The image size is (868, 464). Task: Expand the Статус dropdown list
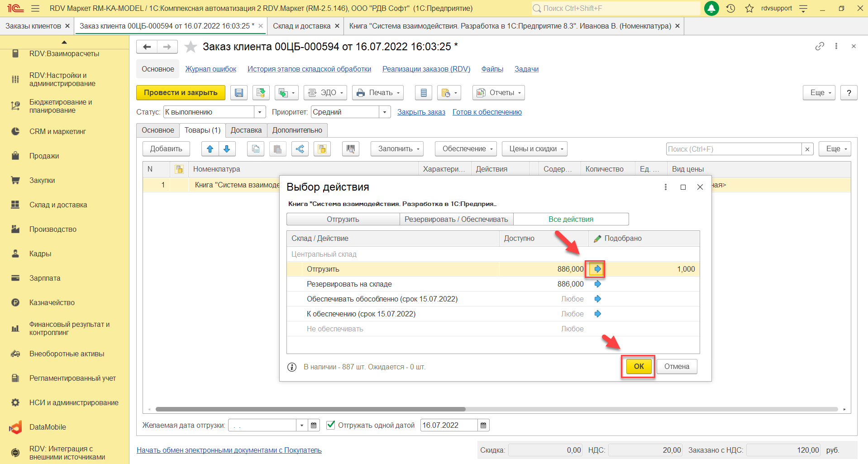pos(260,112)
